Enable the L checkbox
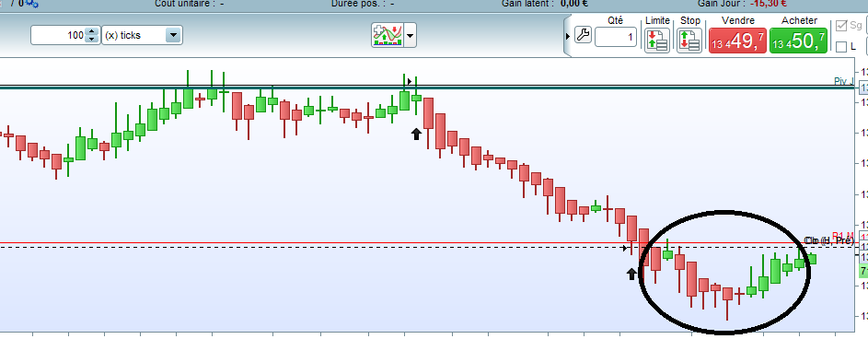This screenshot has width=868, height=339. pos(841,47)
